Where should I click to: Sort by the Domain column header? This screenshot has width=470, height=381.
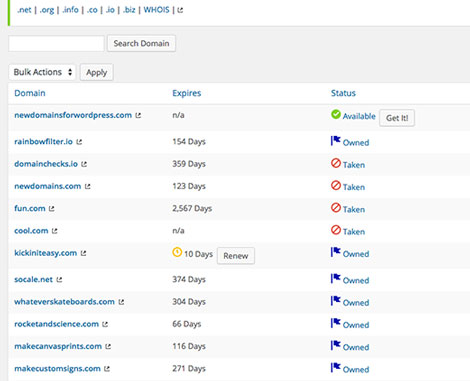(30, 93)
